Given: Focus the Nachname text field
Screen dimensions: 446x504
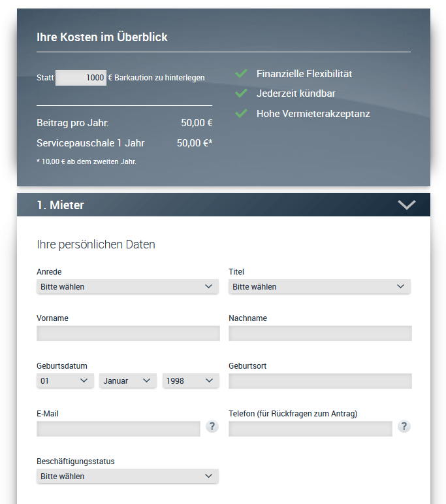Looking at the screenshot, I should pyautogui.click(x=320, y=333).
